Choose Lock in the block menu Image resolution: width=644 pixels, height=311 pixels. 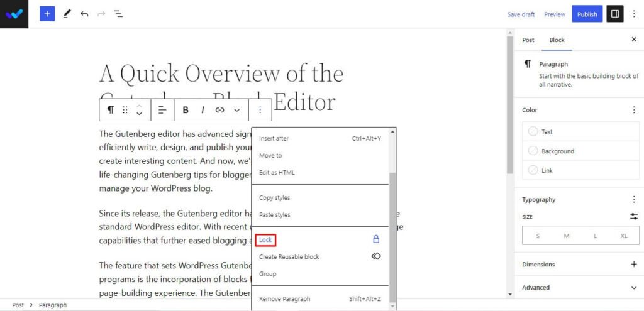[320, 239]
